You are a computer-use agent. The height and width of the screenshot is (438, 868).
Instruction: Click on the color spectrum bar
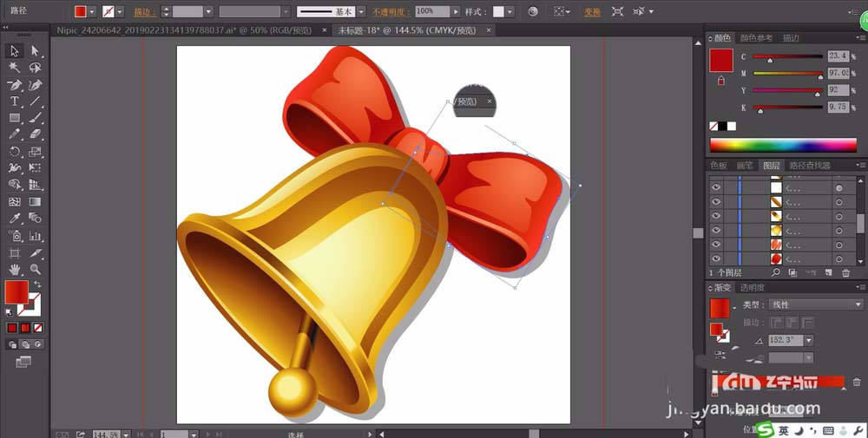pyautogui.click(x=783, y=146)
